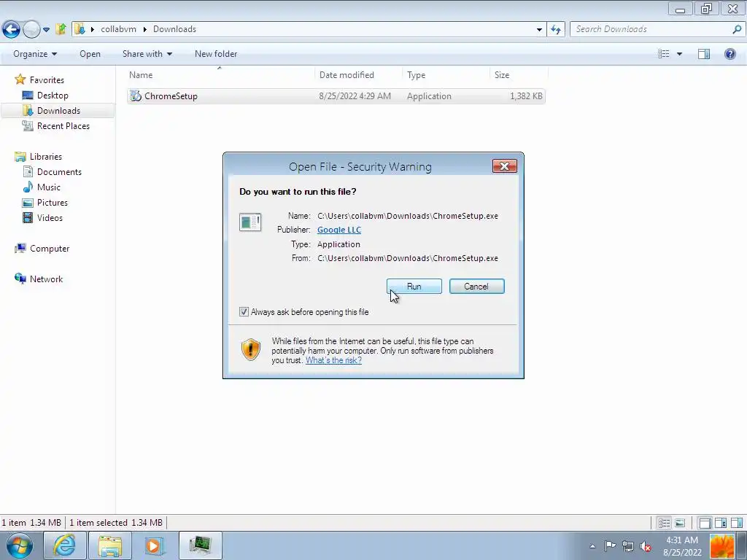Click Windows Explorer taskbar icon
Image resolution: width=747 pixels, height=560 pixels.
110,545
